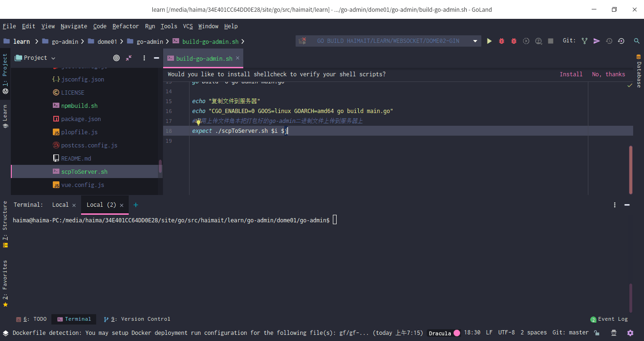Show Git history clock icon
Viewport: 644px width, 341px height.
[x=609, y=41]
